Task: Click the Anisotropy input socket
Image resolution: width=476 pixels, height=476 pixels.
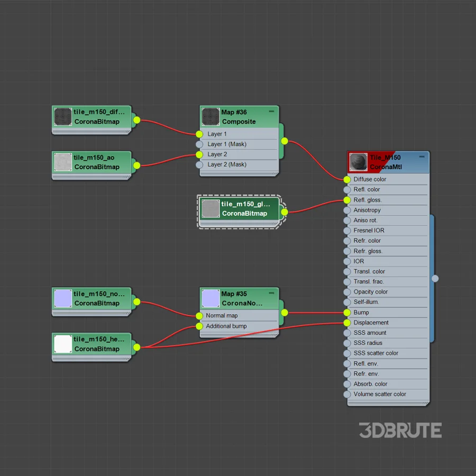Action: (347, 210)
